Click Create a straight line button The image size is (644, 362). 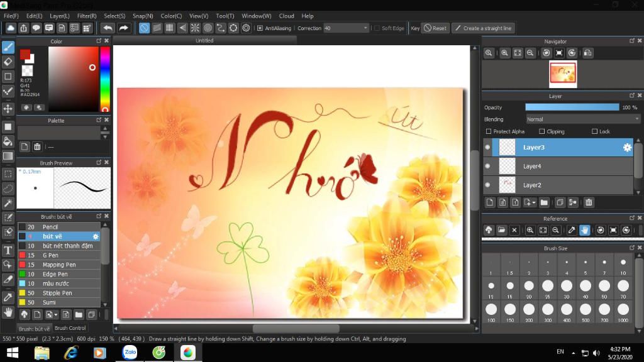tap(484, 28)
